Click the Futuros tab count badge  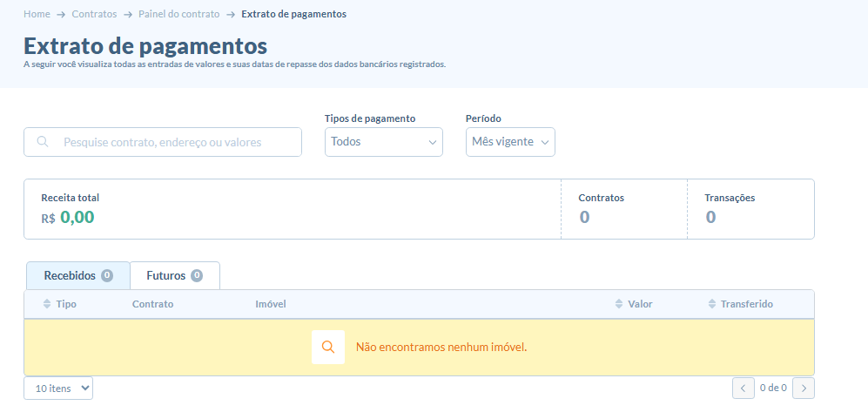[x=197, y=275]
